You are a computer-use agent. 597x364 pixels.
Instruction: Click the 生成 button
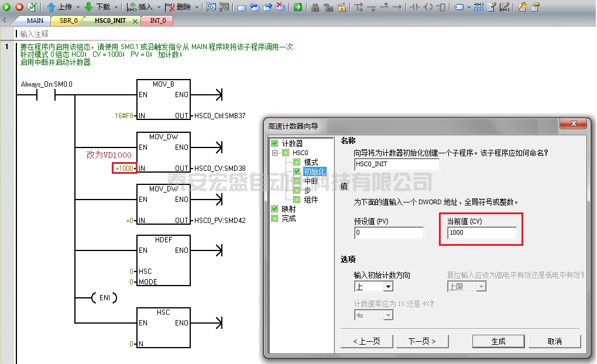pos(498,341)
